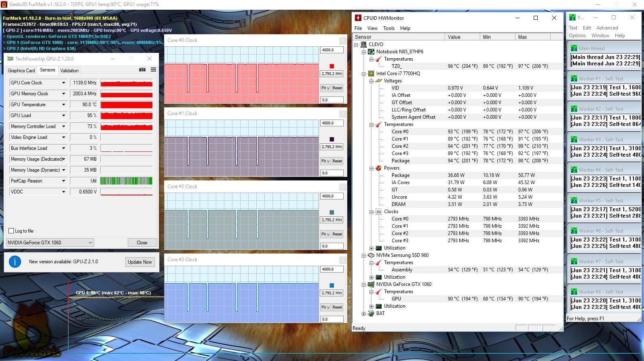Click the GPU-Z screenshot camera icon
The width and height of the screenshot is (644, 361).
(x=142, y=70)
